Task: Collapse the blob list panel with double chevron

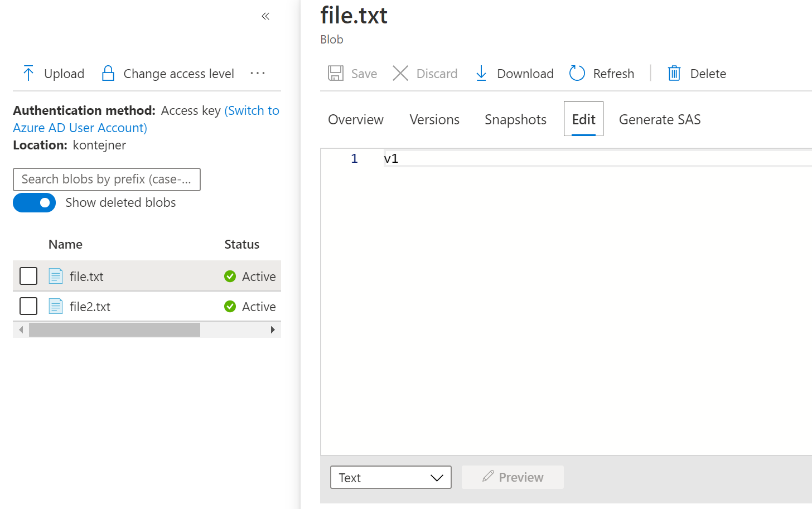Action: 265,16
